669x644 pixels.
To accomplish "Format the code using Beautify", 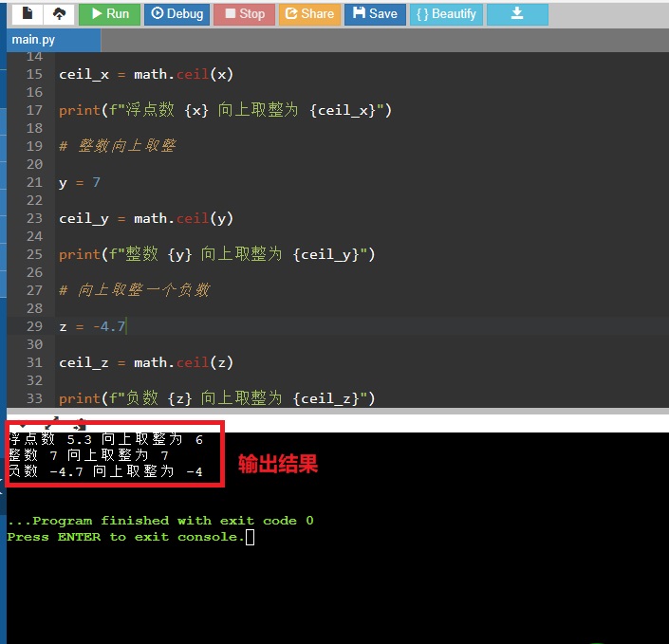I will pyautogui.click(x=446, y=13).
